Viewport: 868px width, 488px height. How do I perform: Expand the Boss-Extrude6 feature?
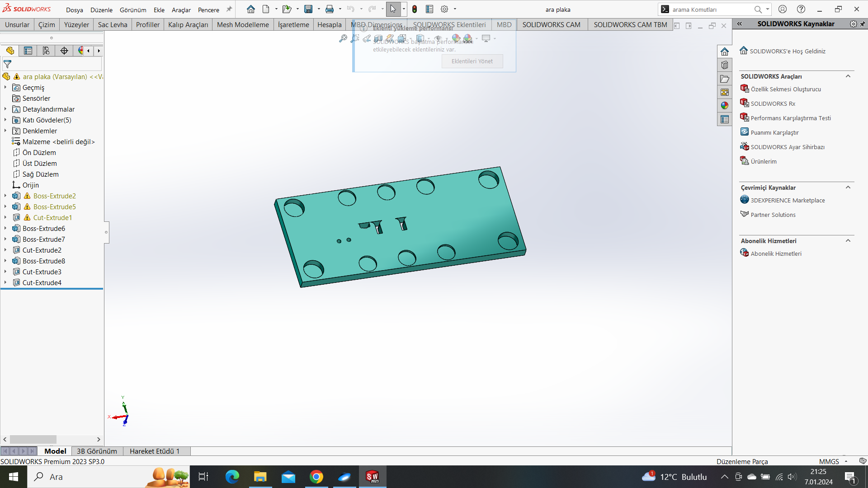tap(5, 229)
